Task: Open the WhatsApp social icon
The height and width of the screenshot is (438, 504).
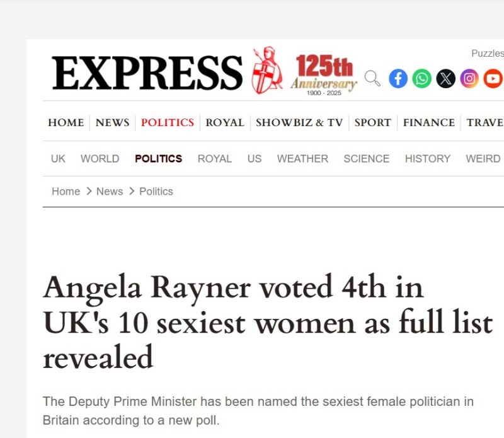Action: (421, 78)
